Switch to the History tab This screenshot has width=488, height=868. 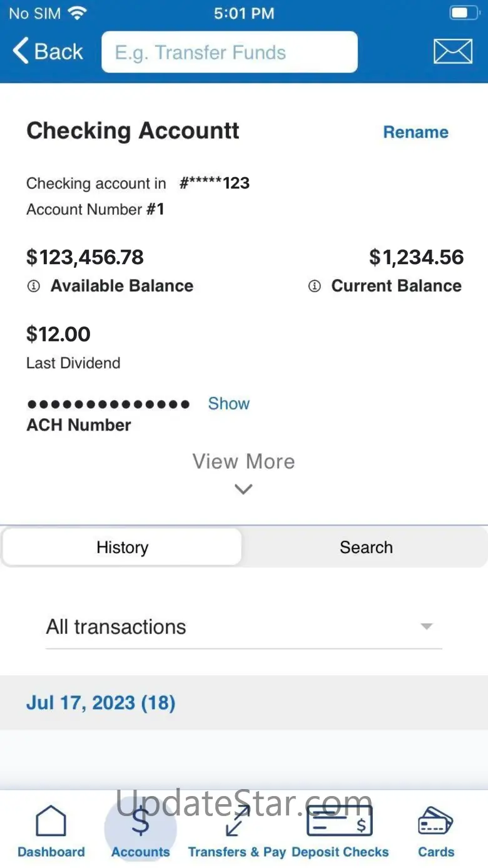122,548
